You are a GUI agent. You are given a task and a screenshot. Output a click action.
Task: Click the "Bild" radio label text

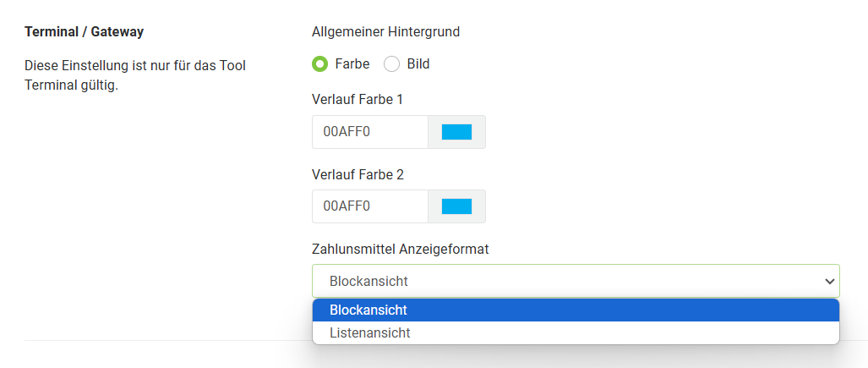coord(418,64)
